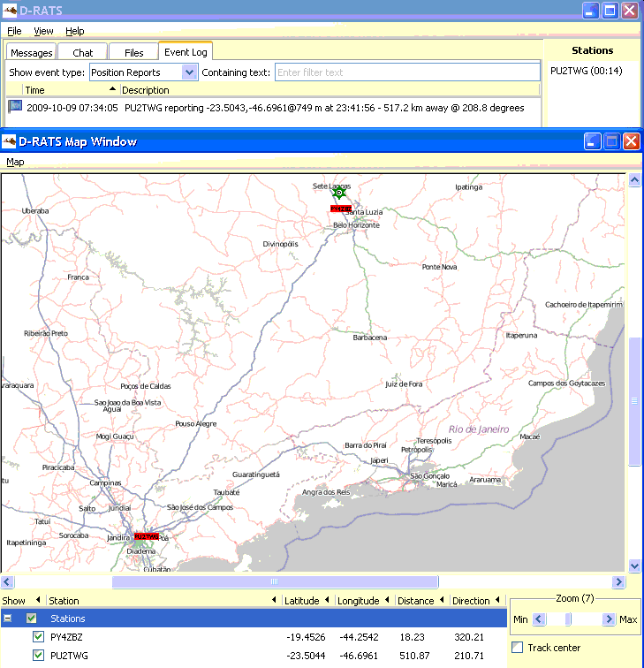644x668 pixels.
Task: Click the Description column header
Action: click(x=146, y=90)
